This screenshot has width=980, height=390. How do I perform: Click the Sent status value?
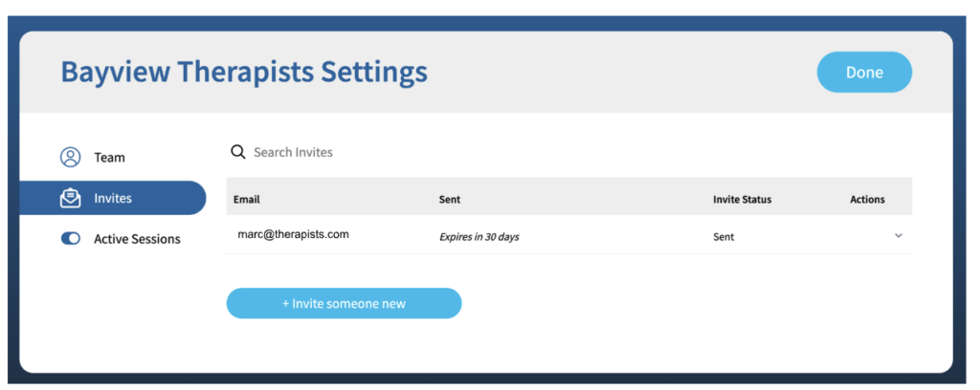click(x=724, y=237)
